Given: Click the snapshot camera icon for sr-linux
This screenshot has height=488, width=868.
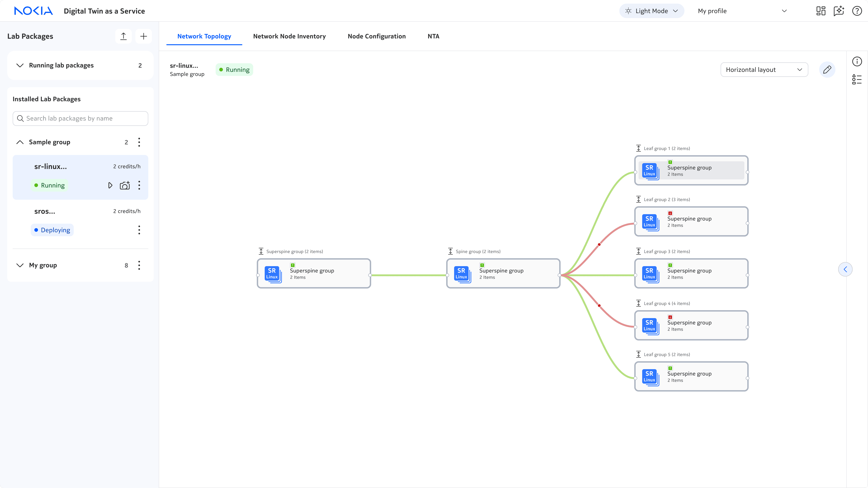Looking at the screenshot, I should click(125, 185).
